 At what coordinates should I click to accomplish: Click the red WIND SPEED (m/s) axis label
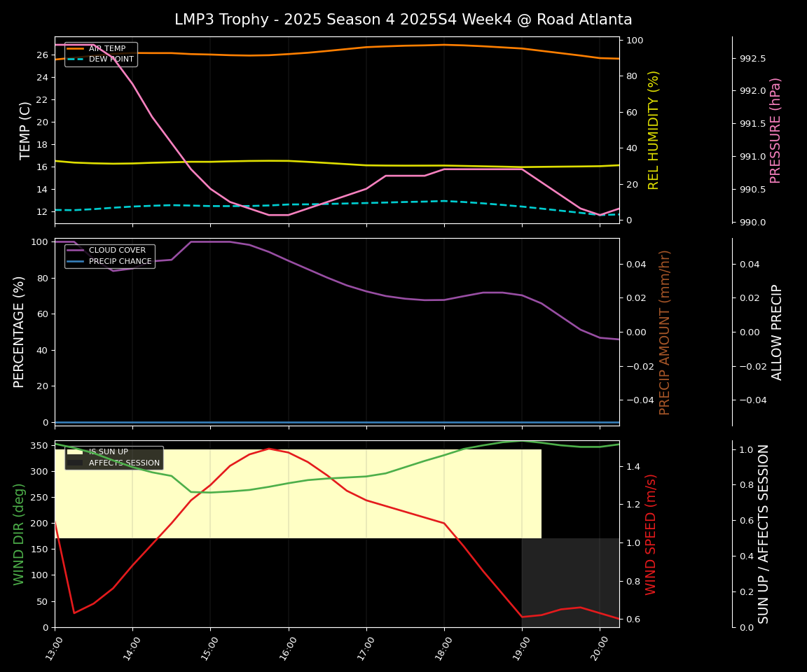click(651, 533)
